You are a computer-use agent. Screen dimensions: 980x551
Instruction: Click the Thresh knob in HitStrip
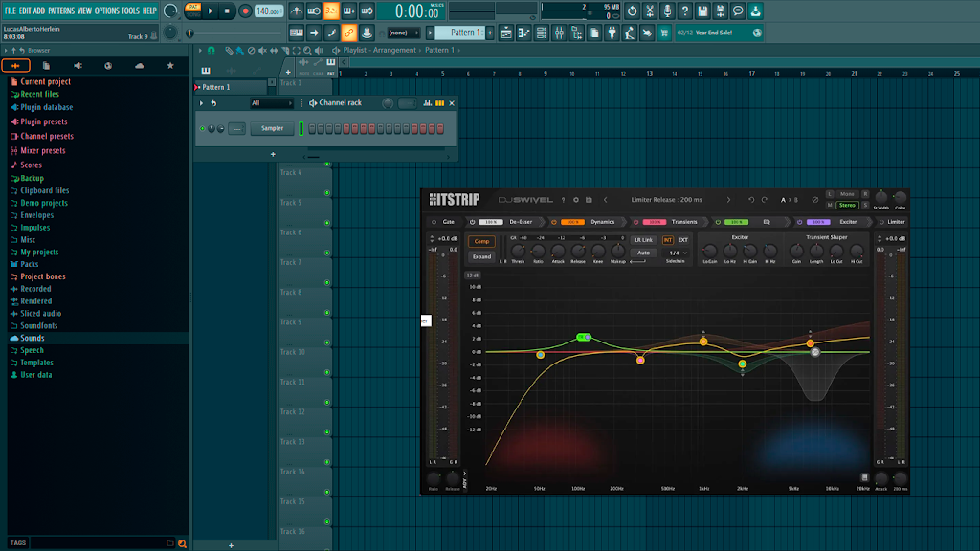518,252
